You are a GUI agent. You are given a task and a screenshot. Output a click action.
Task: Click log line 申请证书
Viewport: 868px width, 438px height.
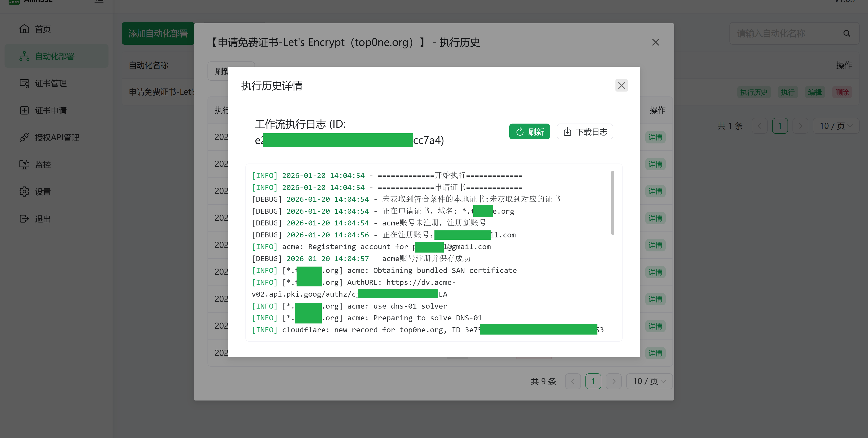point(387,187)
